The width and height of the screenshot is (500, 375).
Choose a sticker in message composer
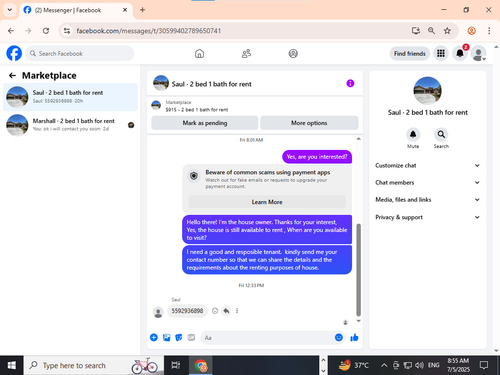179,338
